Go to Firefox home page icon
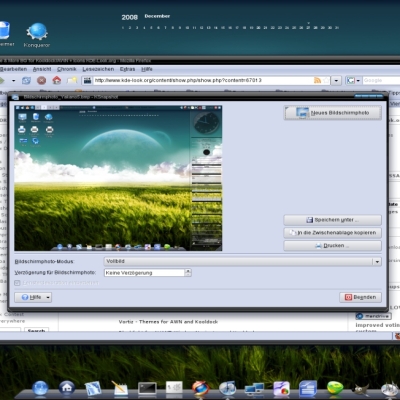 57,80
